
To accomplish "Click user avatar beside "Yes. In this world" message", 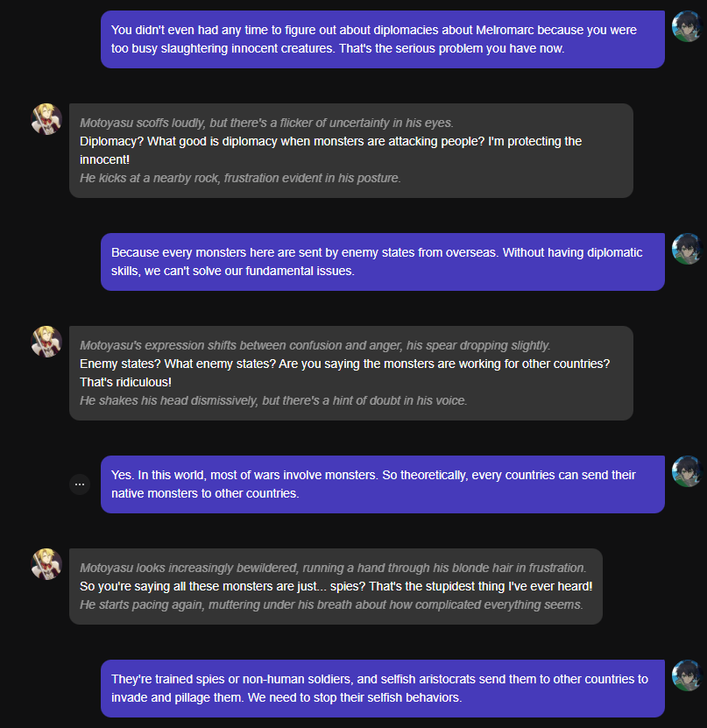I will click(686, 472).
